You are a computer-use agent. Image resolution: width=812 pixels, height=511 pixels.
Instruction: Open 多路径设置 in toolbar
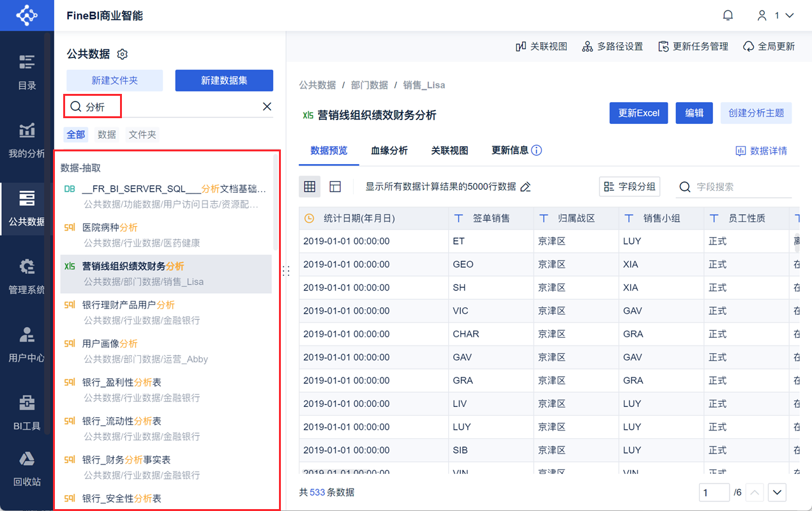(612, 47)
